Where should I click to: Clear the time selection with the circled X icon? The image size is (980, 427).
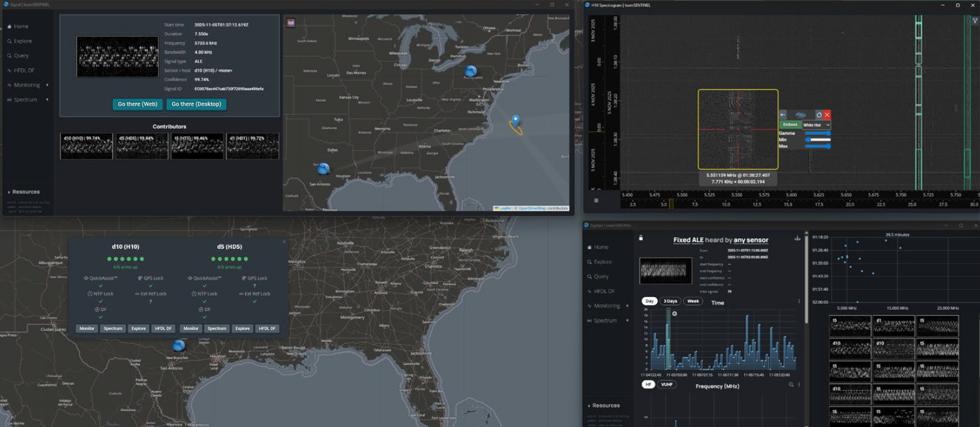coord(674,313)
